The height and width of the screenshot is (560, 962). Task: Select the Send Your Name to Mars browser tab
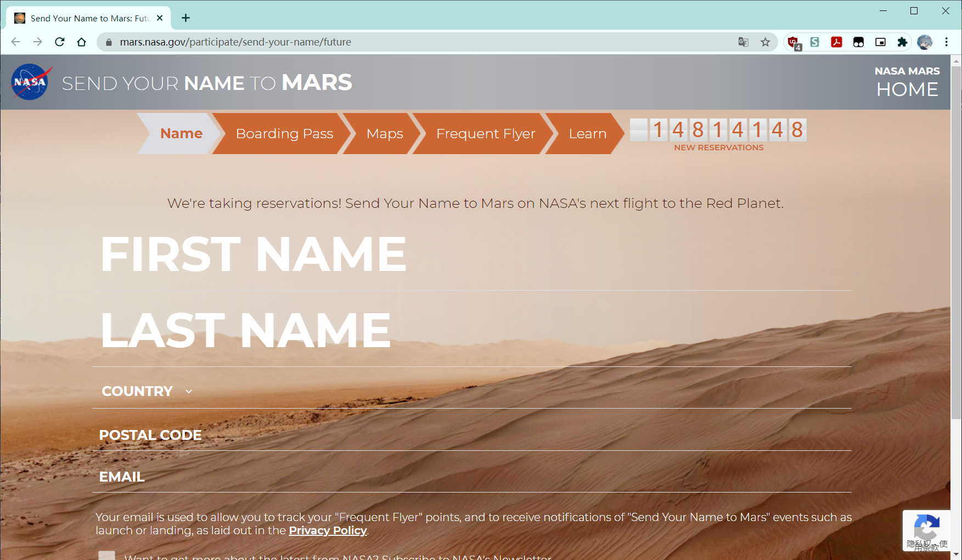pyautogui.click(x=89, y=18)
